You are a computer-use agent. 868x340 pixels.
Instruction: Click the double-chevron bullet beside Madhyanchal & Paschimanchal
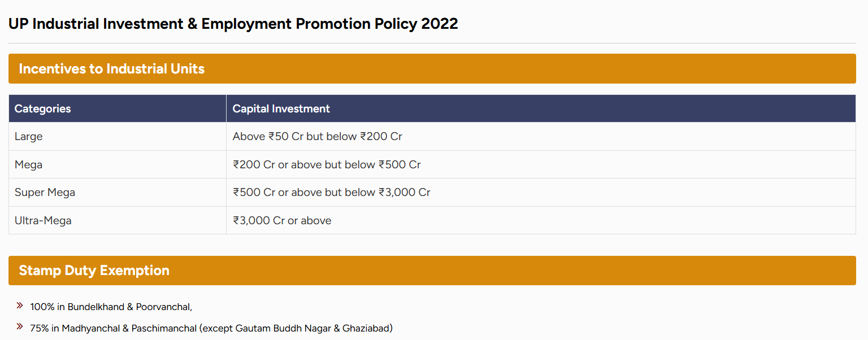19,326
